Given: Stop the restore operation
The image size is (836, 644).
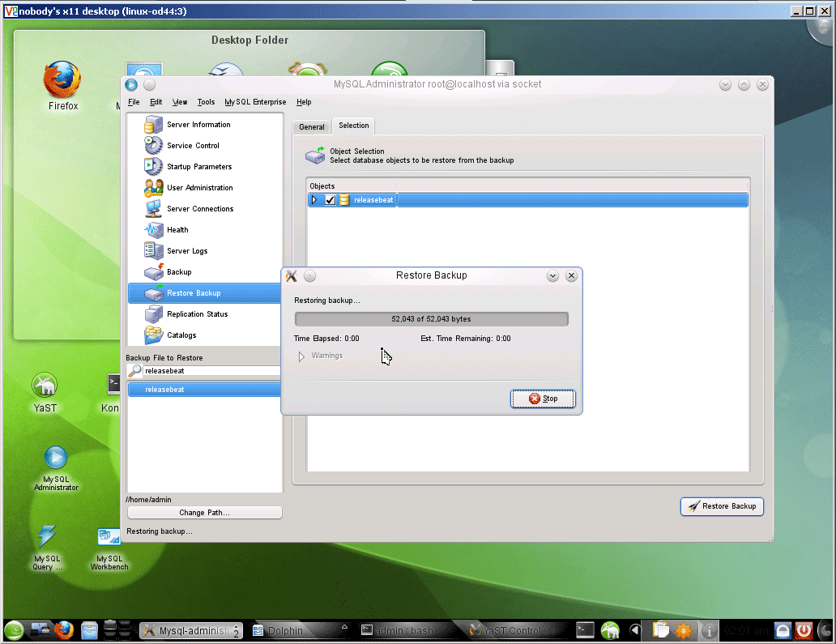Looking at the screenshot, I should [543, 399].
